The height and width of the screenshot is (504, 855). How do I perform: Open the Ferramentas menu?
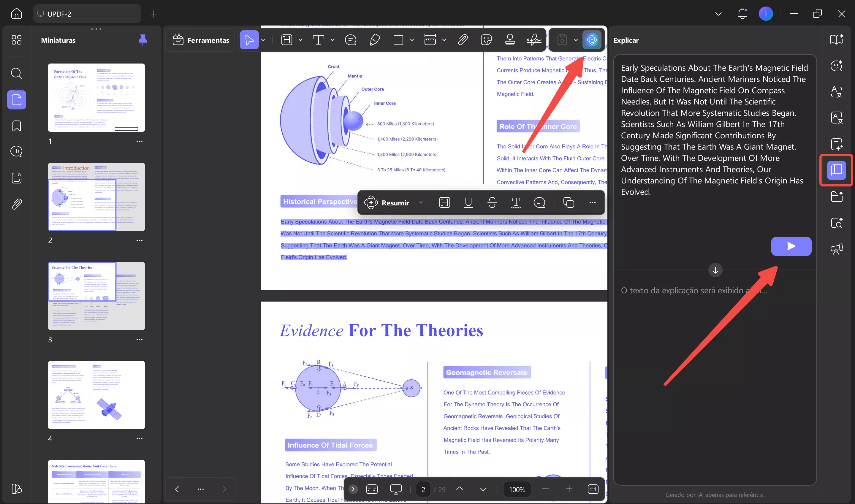click(201, 40)
